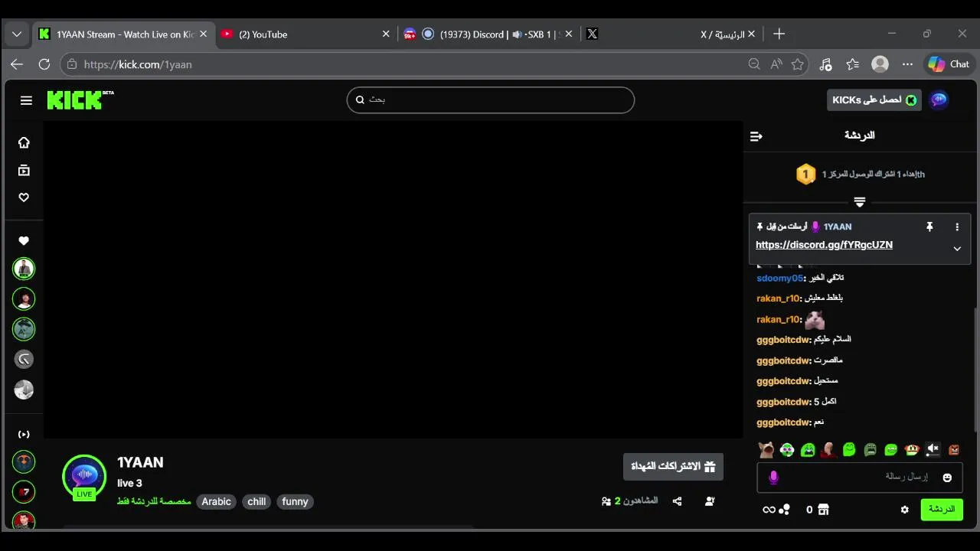Viewport: 980px width, 551px height.
Task: Open the Kick hamburger menu
Action: pos(26,100)
